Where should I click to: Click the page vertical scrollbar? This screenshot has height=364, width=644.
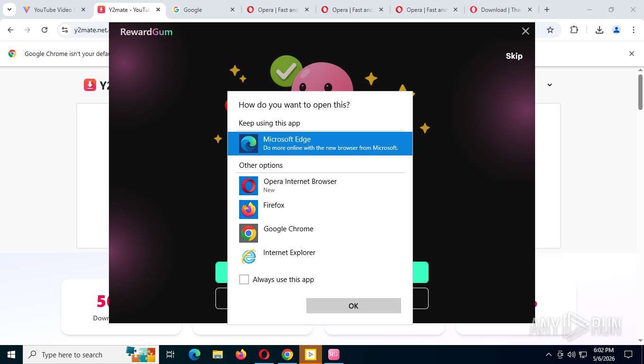coord(640,92)
